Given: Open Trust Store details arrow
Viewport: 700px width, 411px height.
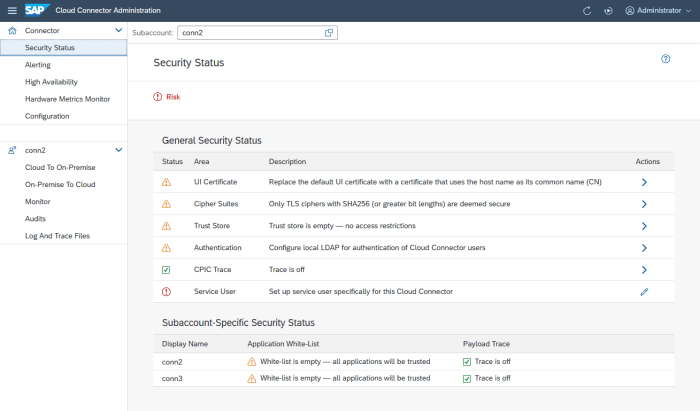Looking at the screenshot, I should (644, 226).
